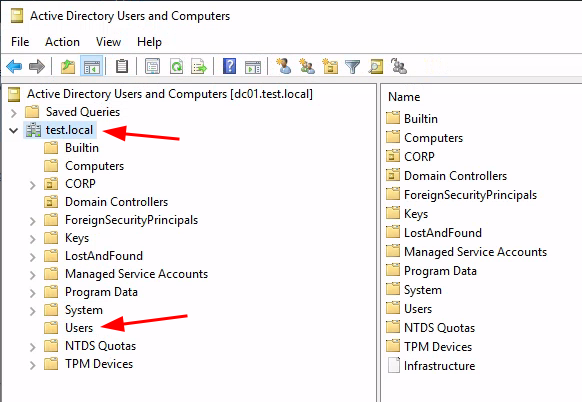
Task: Click the Name column header
Action: click(404, 97)
